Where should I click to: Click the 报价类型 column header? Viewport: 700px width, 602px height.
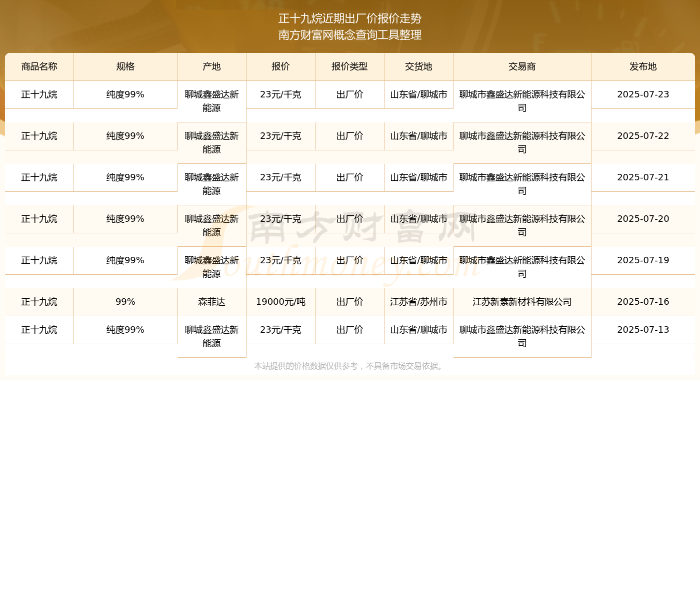pyautogui.click(x=350, y=67)
